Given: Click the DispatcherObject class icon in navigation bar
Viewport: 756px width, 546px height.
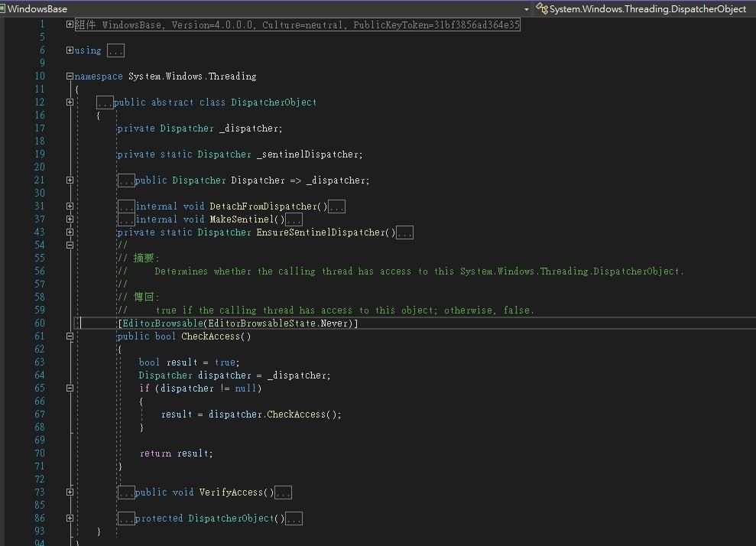Looking at the screenshot, I should 542,9.
